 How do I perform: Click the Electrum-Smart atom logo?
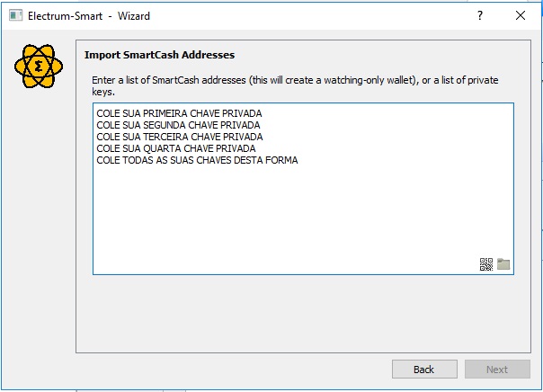point(39,66)
